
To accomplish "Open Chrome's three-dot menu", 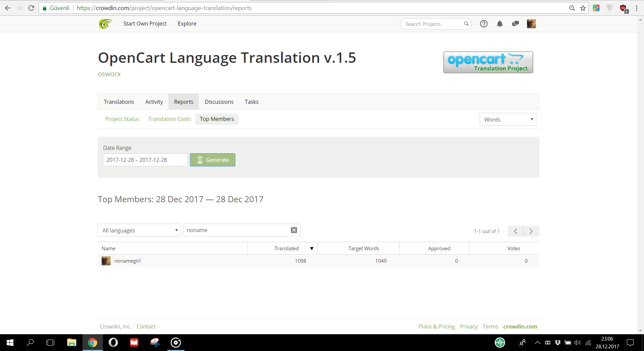I will click(637, 8).
